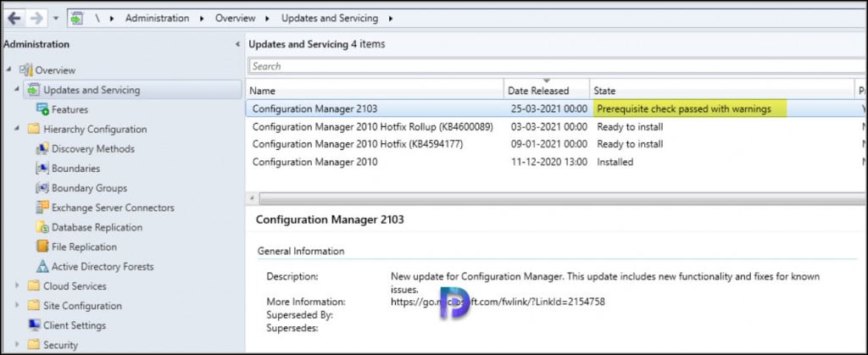Open Client Settings in the tree

click(75, 325)
